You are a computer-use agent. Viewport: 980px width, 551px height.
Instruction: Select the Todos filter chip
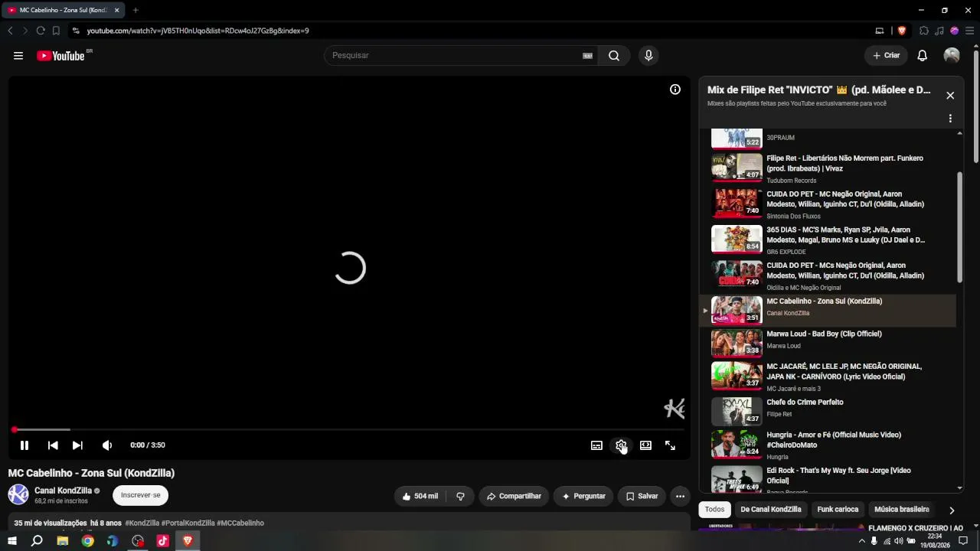click(714, 510)
